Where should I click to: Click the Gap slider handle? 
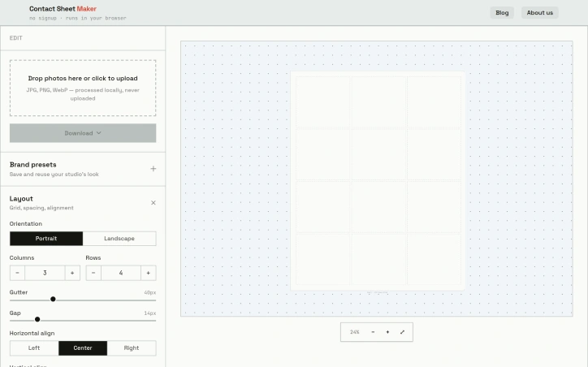[x=37, y=319]
